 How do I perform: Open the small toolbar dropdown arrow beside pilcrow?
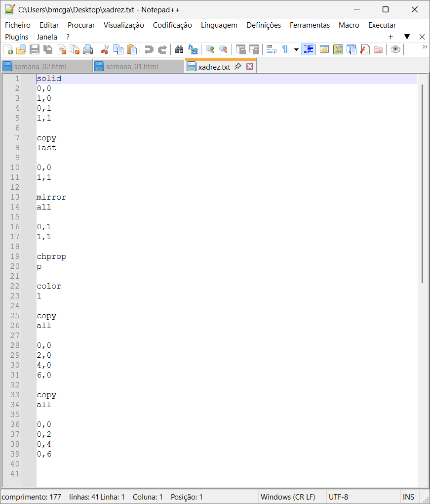[x=296, y=49]
